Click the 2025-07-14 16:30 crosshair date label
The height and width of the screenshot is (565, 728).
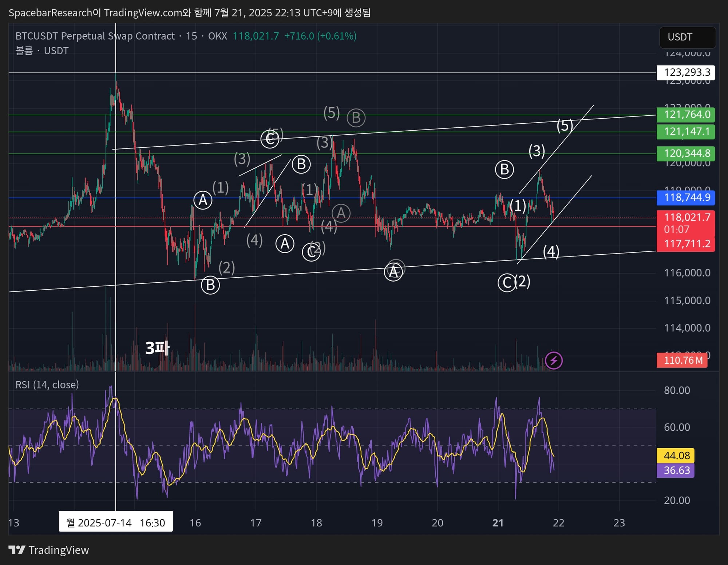116,522
